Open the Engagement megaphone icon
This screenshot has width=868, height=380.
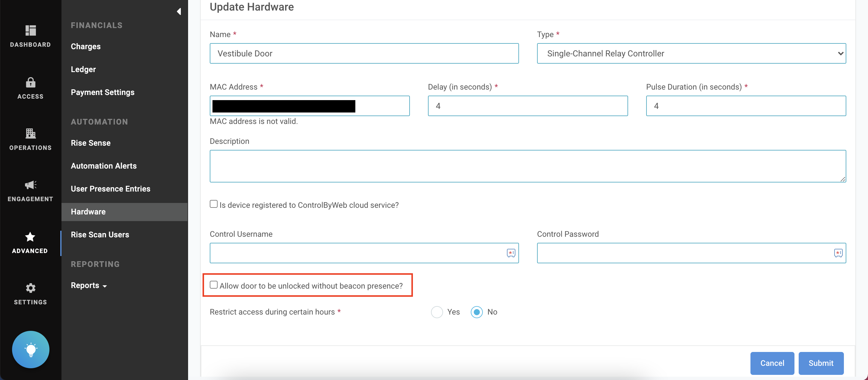(30, 185)
